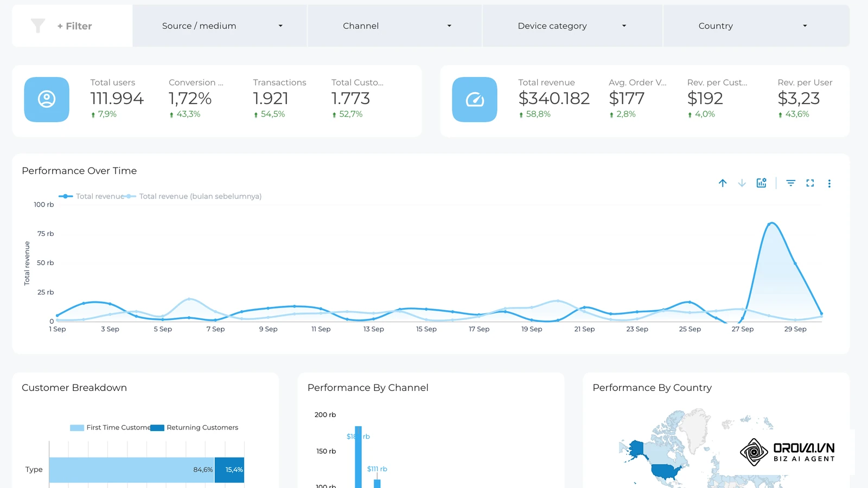Open the chart explore icon
The height and width of the screenshot is (488, 868).
(762, 183)
